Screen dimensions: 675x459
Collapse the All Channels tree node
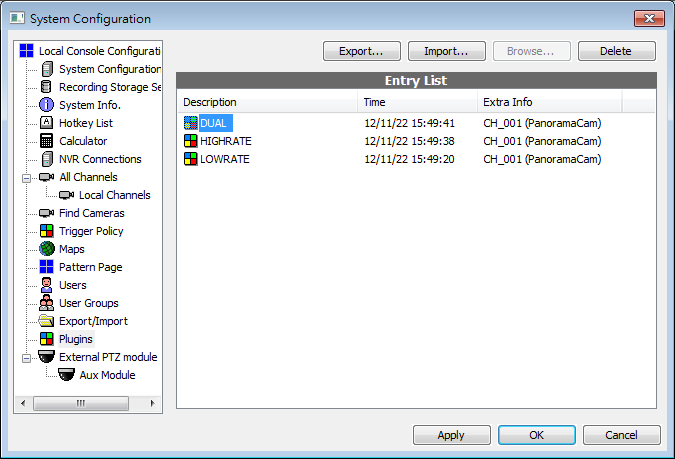coord(26,178)
